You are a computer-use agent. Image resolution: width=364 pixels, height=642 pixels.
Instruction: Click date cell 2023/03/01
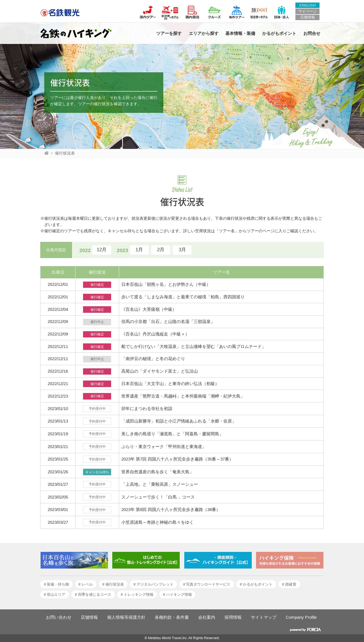pos(58,510)
